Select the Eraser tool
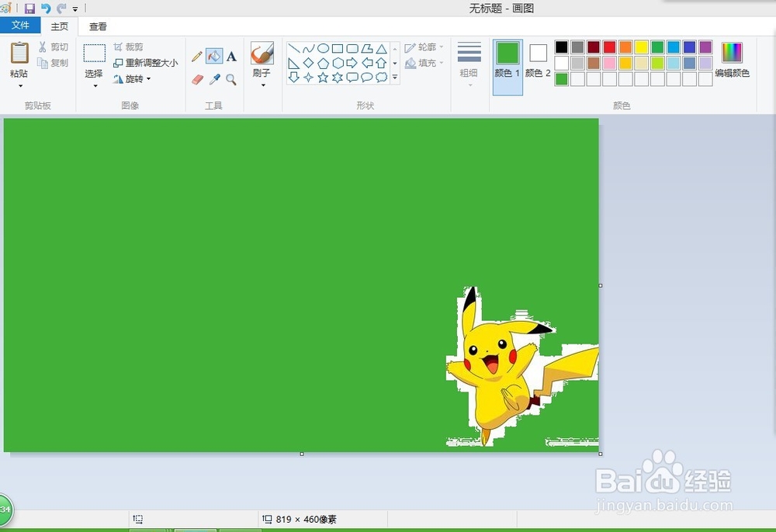 point(199,79)
